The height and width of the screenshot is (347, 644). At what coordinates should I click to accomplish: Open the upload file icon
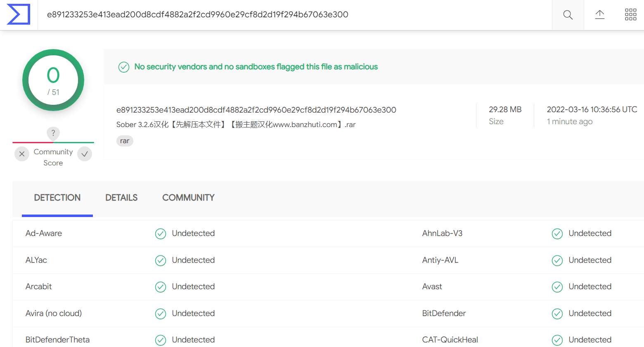coord(599,15)
